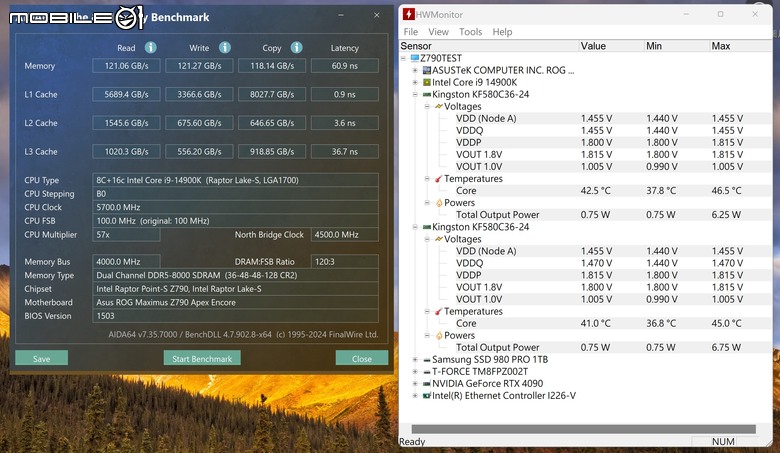This screenshot has height=453, width=780.
Task: Click the Samsung SSD 980 PRO drive icon
Action: tap(426, 360)
